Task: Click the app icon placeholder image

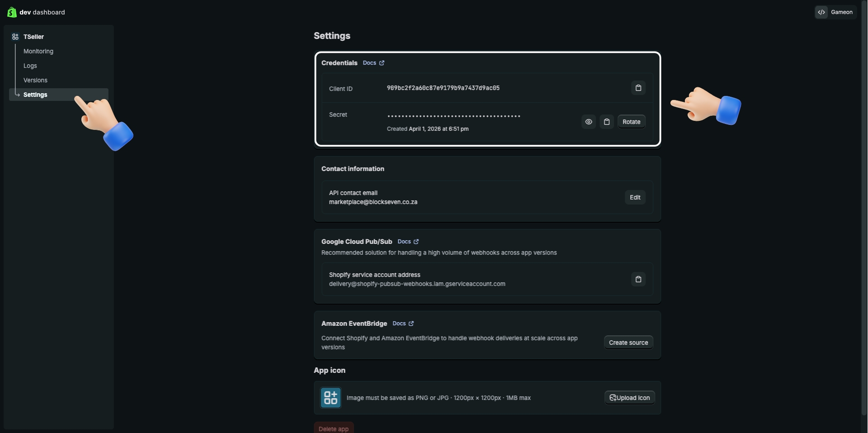Action: [x=330, y=398]
